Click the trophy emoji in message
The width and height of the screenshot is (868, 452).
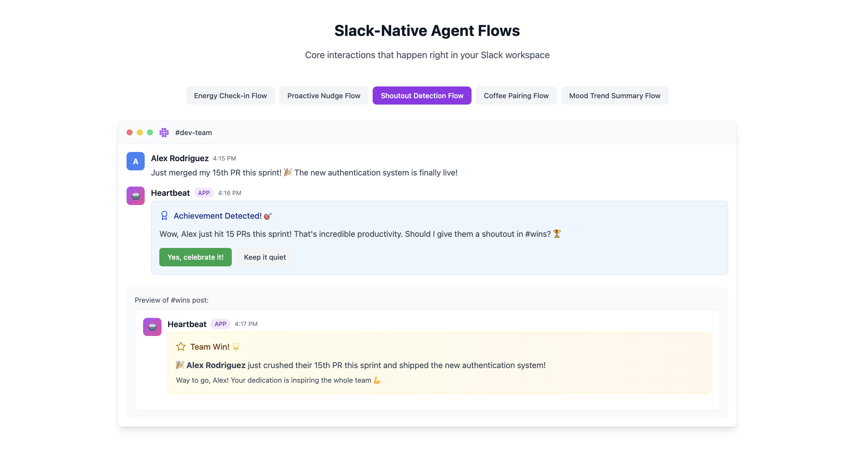click(557, 234)
